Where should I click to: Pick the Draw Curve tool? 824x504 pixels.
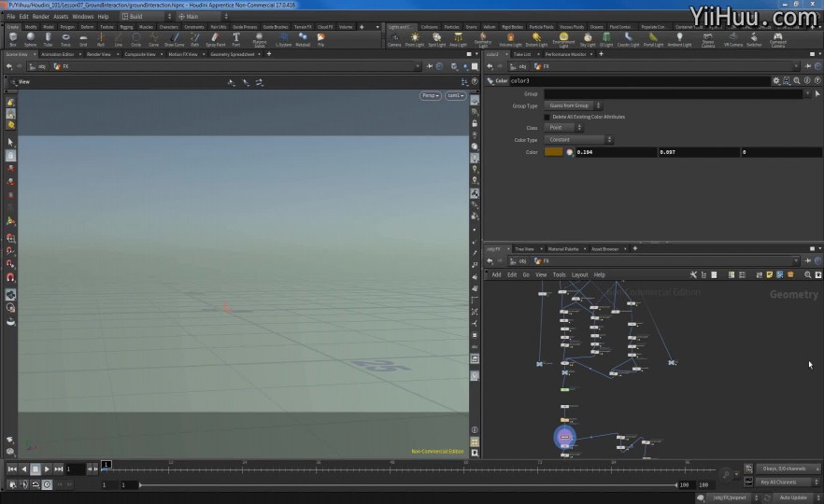[x=175, y=39]
